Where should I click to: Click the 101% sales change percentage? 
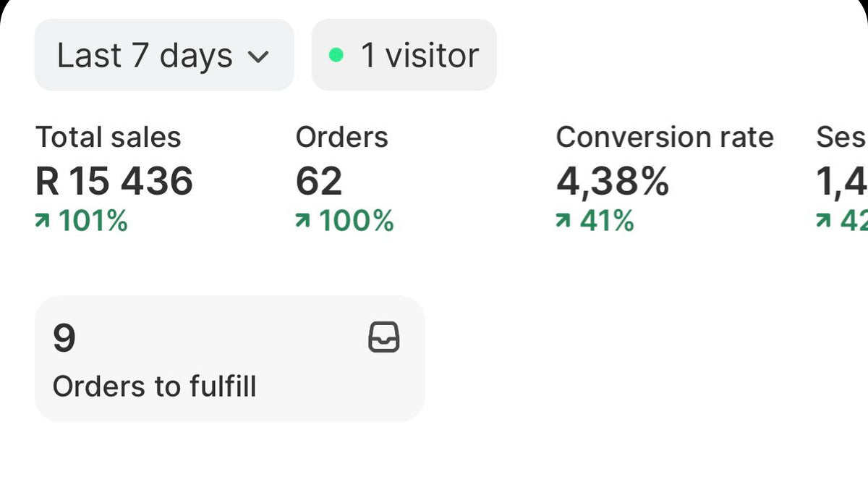(x=93, y=222)
